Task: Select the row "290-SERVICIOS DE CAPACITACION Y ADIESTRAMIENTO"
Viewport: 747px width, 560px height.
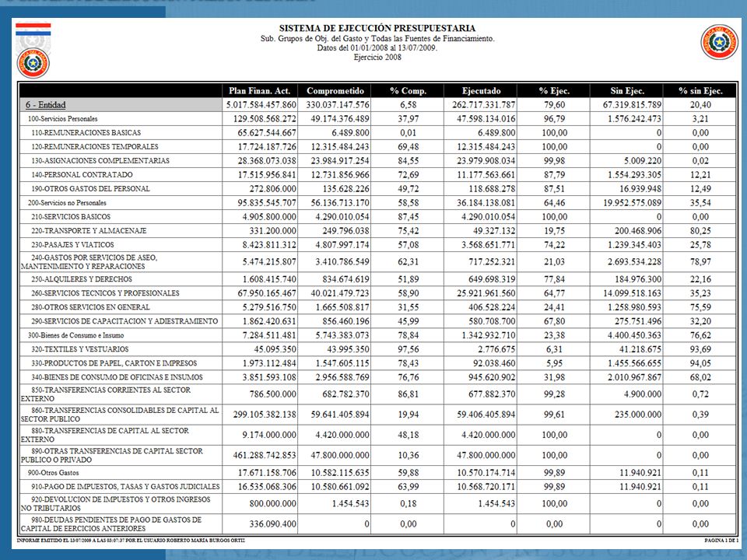Action: 377,321
